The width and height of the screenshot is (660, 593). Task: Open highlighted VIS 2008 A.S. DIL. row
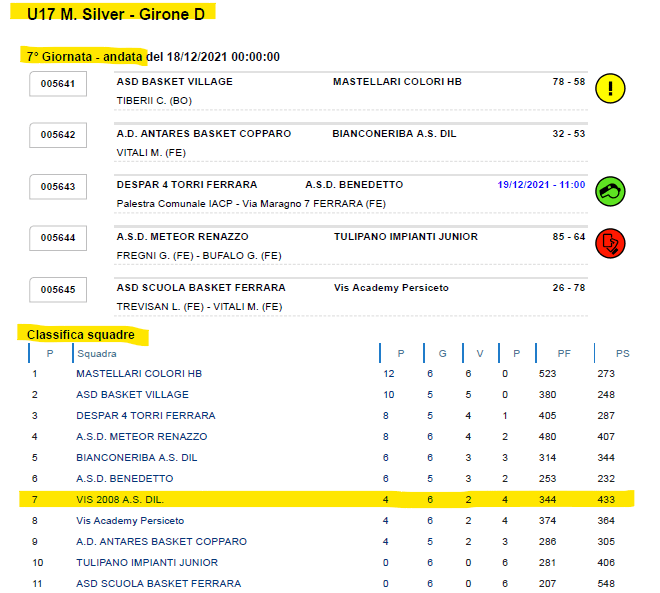(x=327, y=500)
